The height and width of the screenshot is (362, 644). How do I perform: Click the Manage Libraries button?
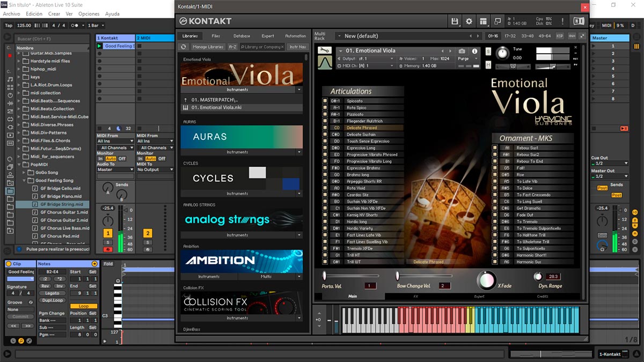click(208, 47)
